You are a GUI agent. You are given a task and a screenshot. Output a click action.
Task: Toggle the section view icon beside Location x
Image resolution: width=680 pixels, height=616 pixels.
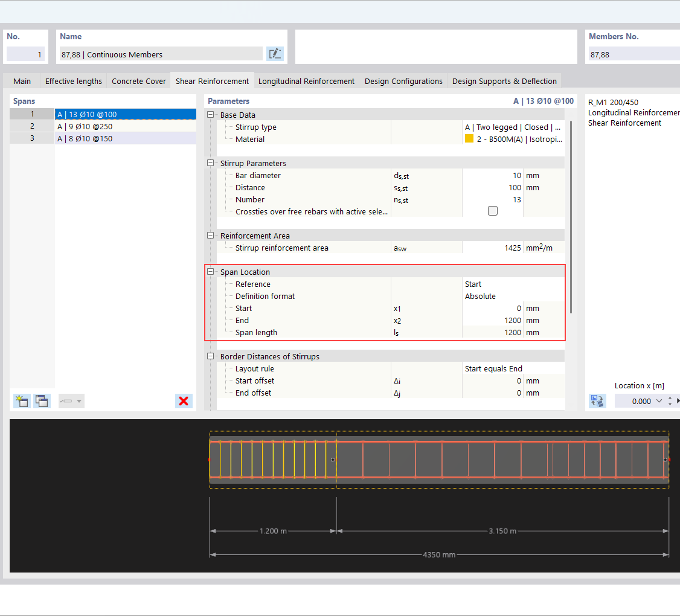[x=597, y=401]
